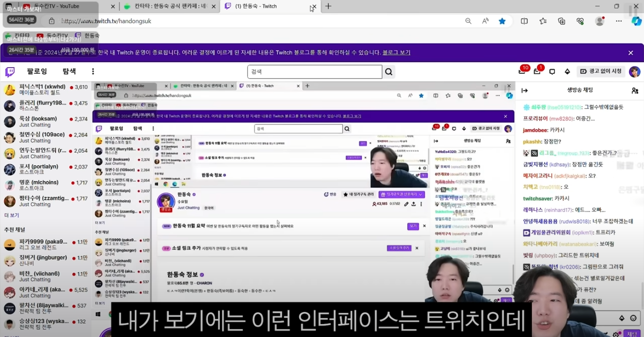Open recommended channel 승상싱123 (wyska...)
Viewport: 644px width, 337px height.
point(46,324)
